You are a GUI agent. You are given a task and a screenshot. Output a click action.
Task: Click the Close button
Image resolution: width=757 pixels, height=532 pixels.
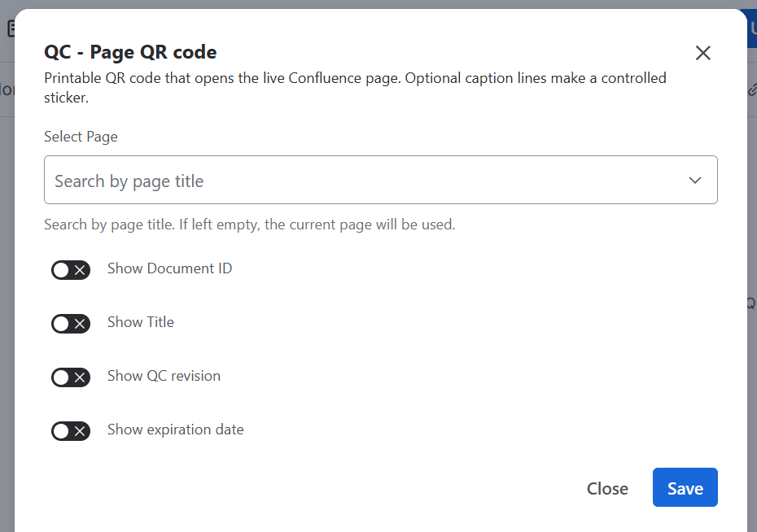607,488
